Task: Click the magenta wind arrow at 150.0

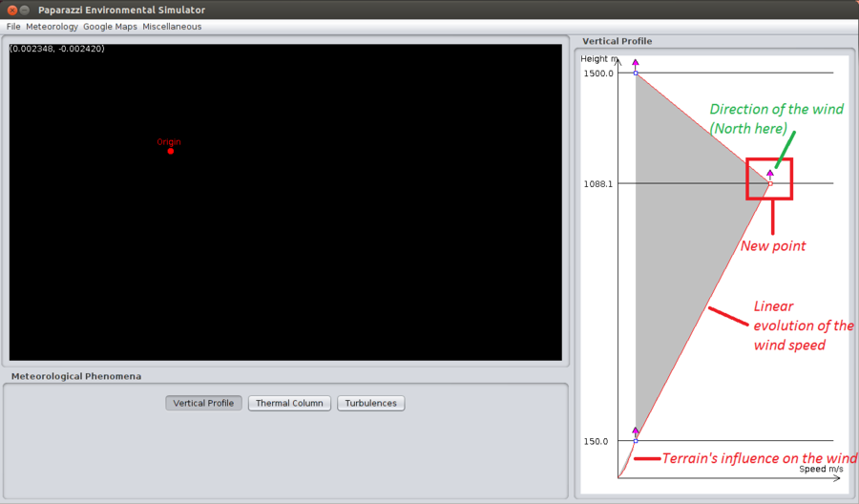Action: point(636,431)
